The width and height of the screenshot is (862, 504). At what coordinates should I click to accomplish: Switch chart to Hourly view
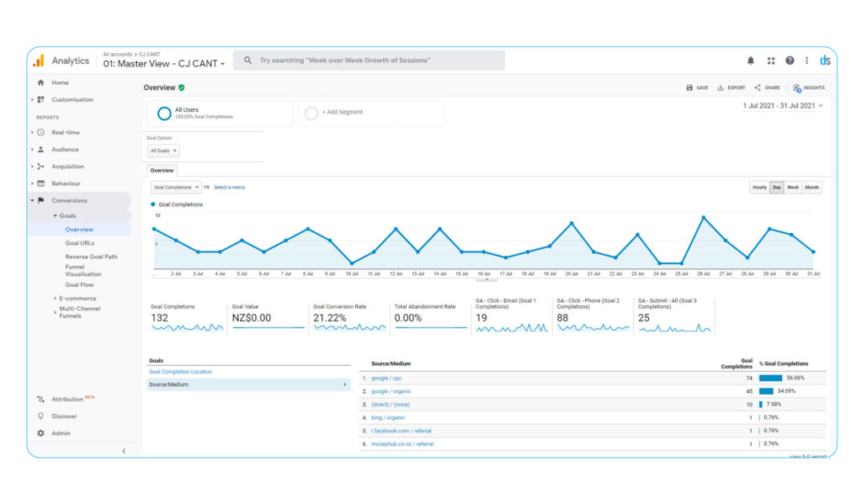click(x=759, y=188)
